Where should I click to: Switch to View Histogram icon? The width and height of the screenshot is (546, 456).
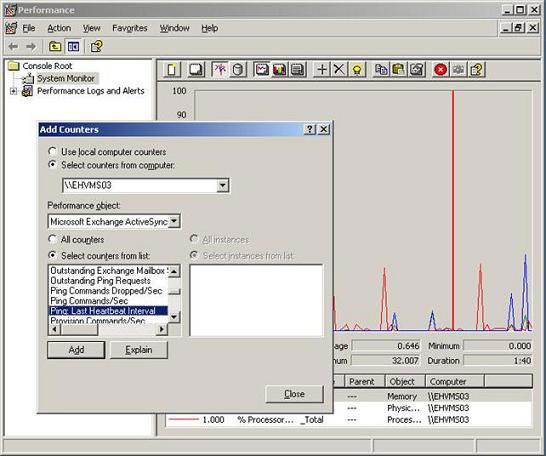279,70
